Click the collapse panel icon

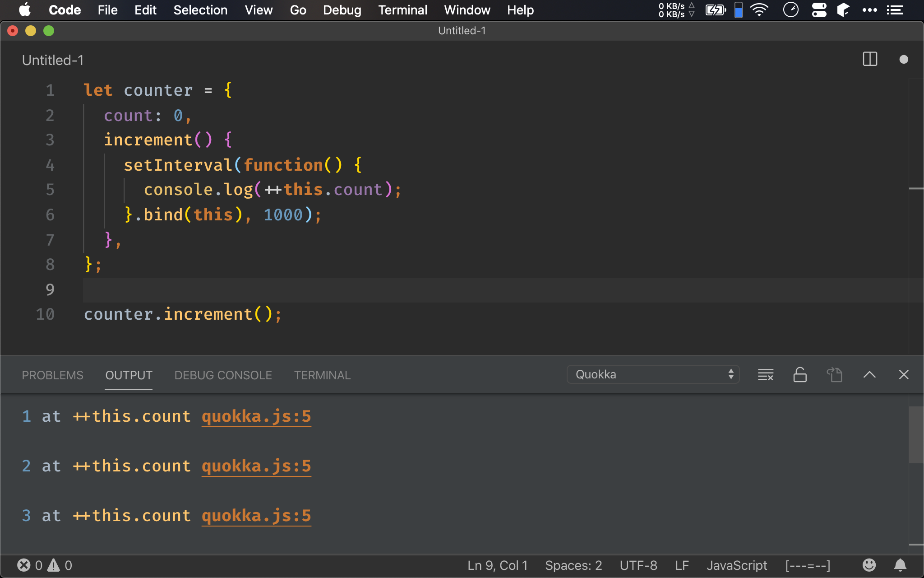pyautogui.click(x=869, y=374)
